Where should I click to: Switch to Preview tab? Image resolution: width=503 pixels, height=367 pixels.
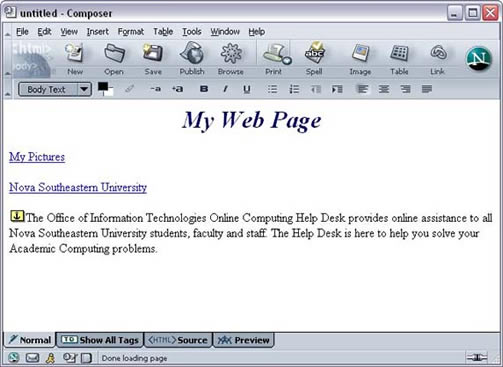pyautogui.click(x=243, y=340)
